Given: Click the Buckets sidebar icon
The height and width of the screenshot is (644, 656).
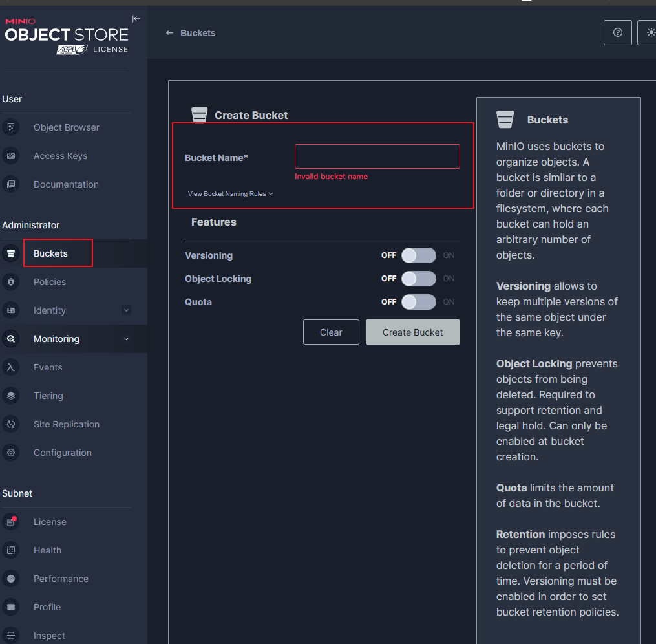Looking at the screenshot, I should coord(11,253).
